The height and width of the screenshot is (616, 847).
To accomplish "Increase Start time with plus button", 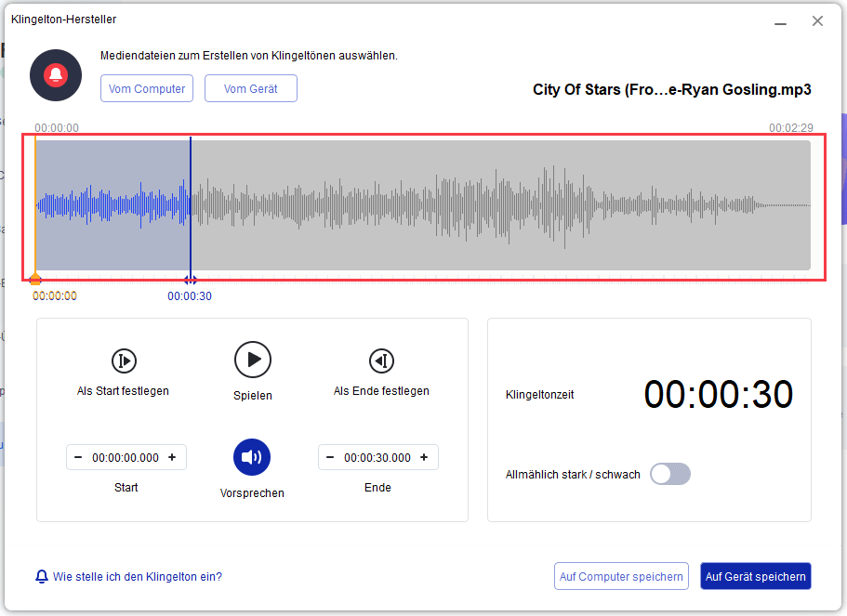I will point(173,457).
